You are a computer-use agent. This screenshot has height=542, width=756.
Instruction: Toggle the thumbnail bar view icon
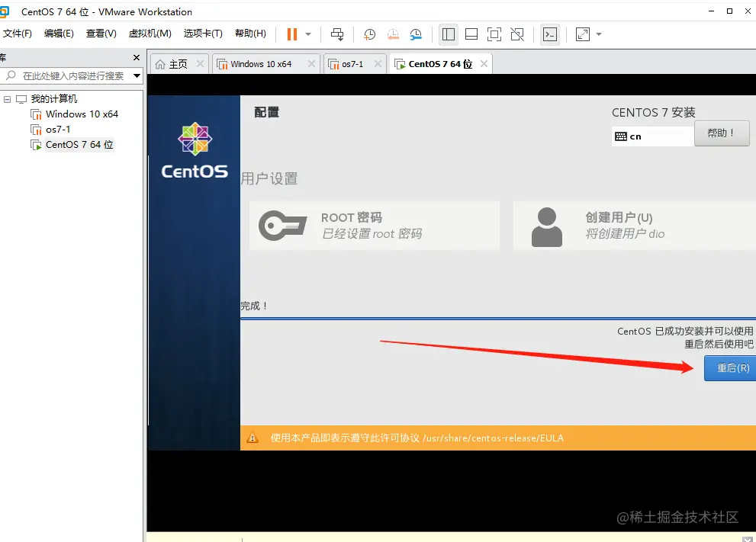pyautogui.click(x=471, y=34)
